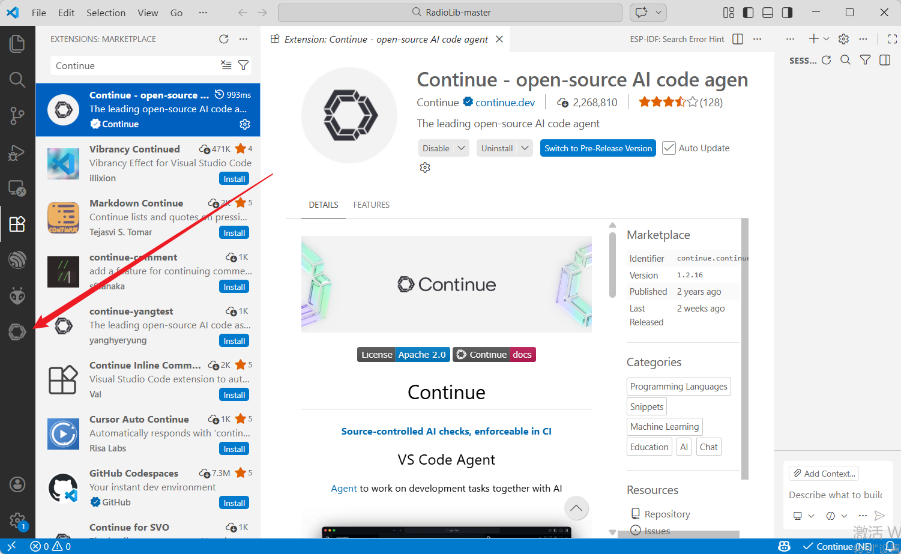Expand the Disable dropdown arrow
Viewport: 901px width, 554px height.
coord(461,148)
